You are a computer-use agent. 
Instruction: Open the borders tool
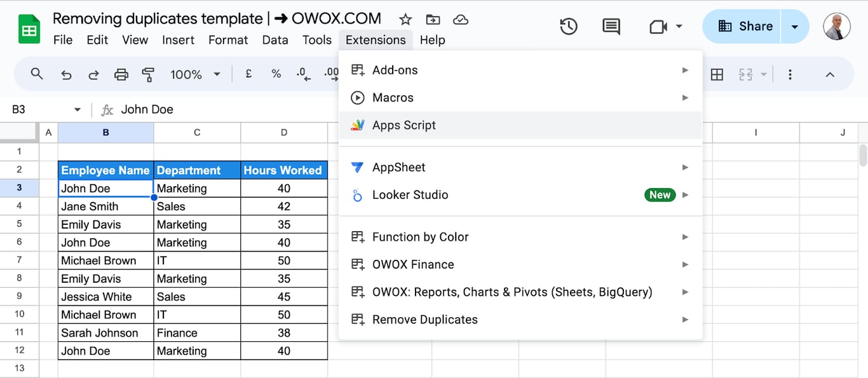point(717,75)
